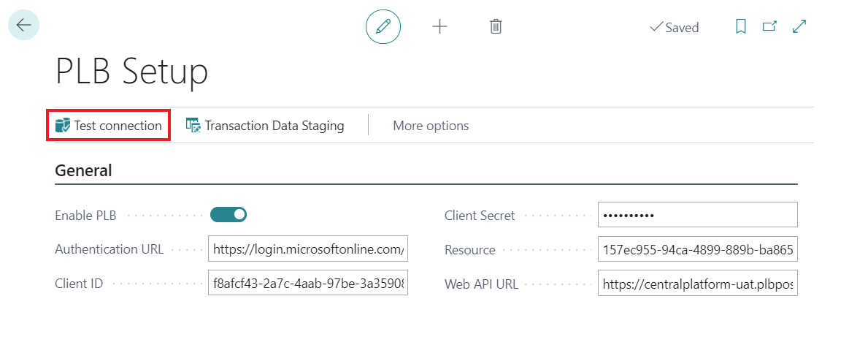The image size is (868, 364).
Task: Click the pencil edit icon
Action: point(383,27)
